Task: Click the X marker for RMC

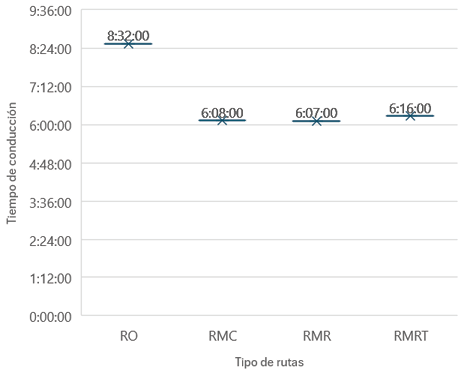Action: tap(222, 120)
